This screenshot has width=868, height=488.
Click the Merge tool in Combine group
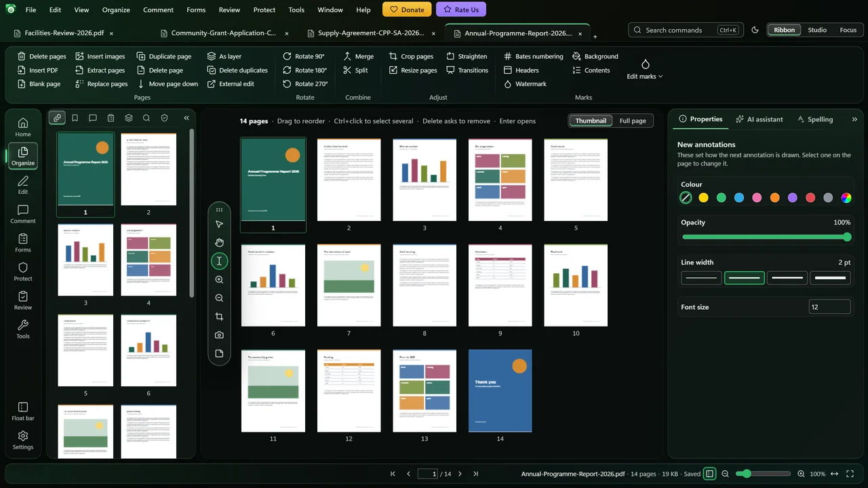tap(358, 56)
